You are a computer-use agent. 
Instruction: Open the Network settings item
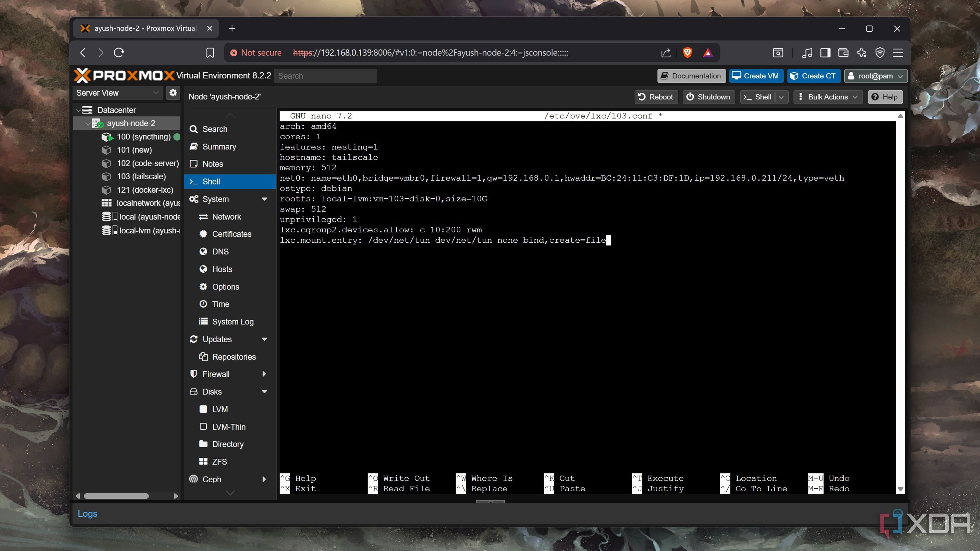226,217
